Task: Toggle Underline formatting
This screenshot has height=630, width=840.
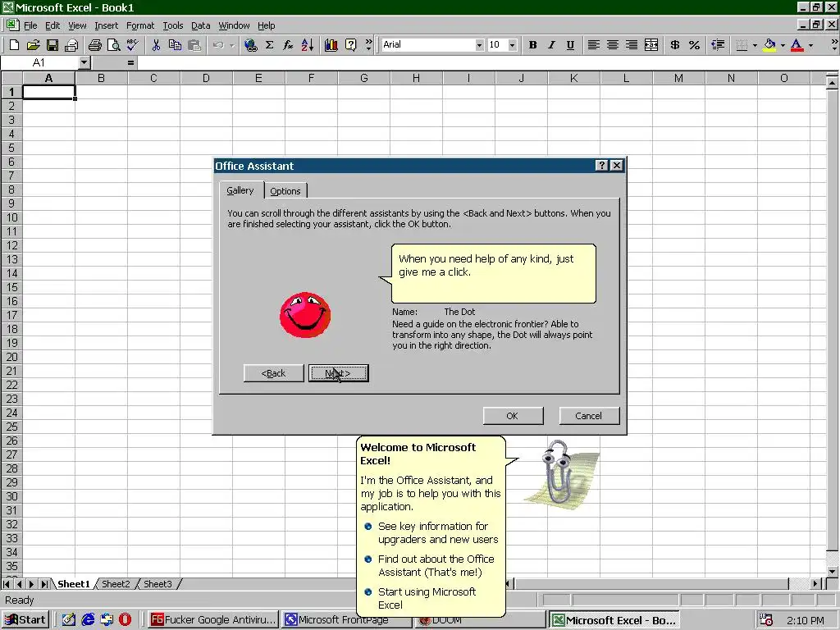Action: click(x=571, y=45)
